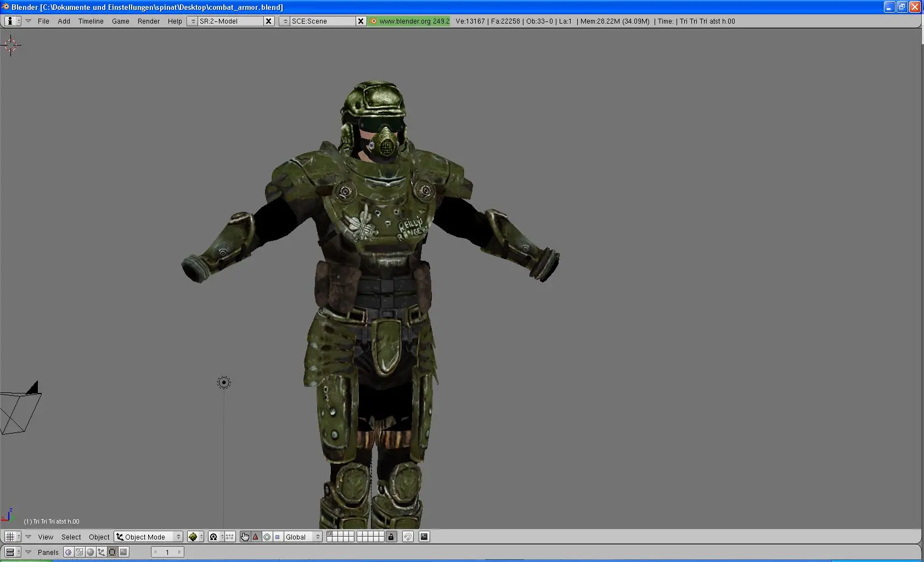This screenshot has height=562, width=924.
Task: Select the first layer button
Action: click(329, 534)
